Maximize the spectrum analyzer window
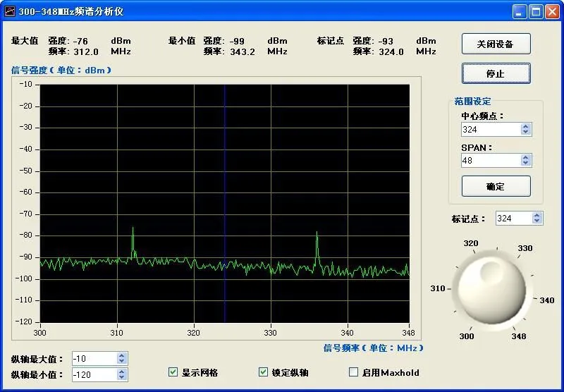564x392 pixels. pyautogui.click(x=536, y=11)
